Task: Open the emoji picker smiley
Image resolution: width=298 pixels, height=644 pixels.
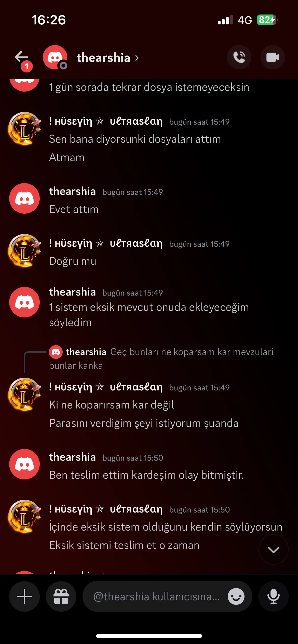Action: (x=236, y=596)
